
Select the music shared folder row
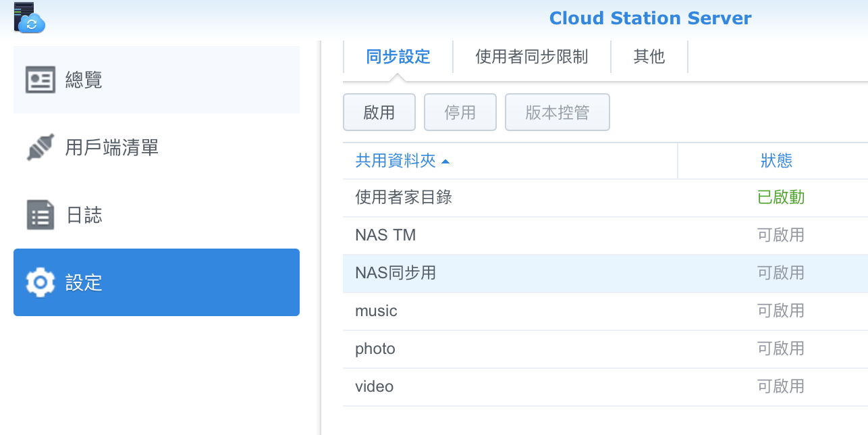point(376,311)
